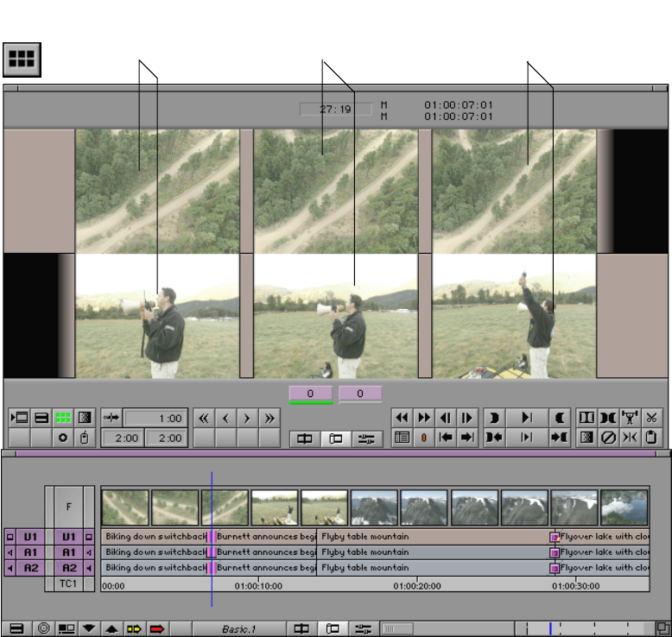Open the Basic.1 timeline view menu
This screenshot has height=637, width=672.
[238, 629]
